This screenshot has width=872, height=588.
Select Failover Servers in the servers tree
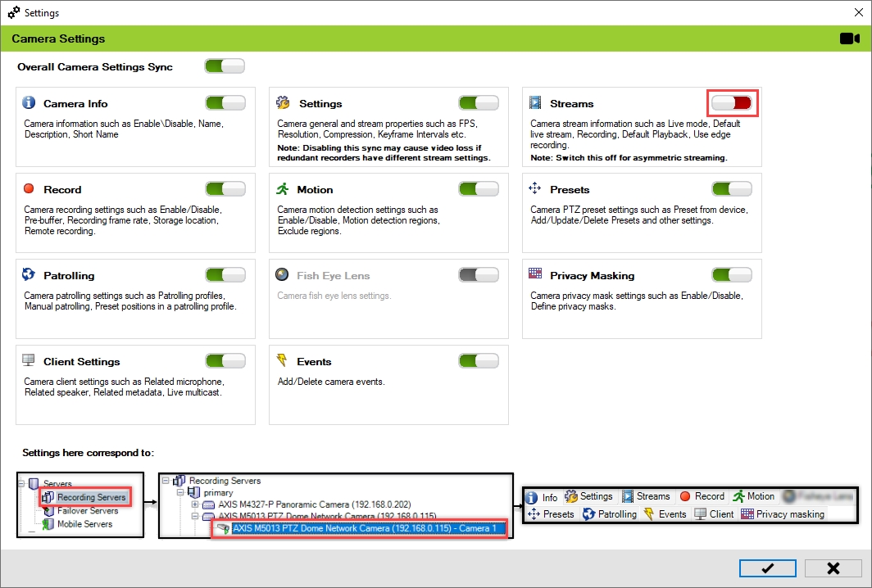click(87, 511)
